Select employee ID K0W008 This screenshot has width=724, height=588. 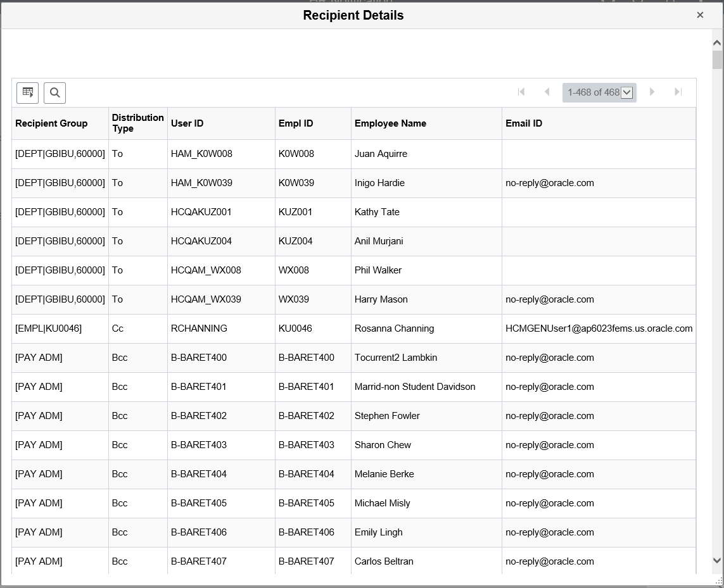click(x=296, y=154)
